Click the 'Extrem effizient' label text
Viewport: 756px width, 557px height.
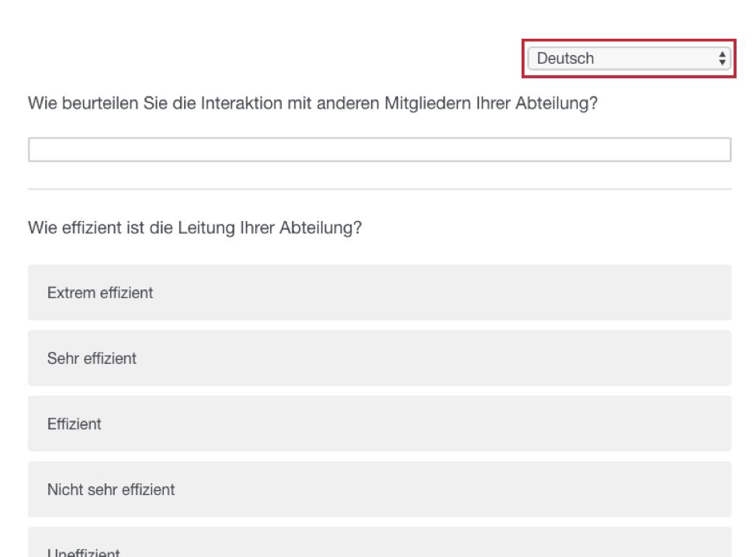[100, 292]
